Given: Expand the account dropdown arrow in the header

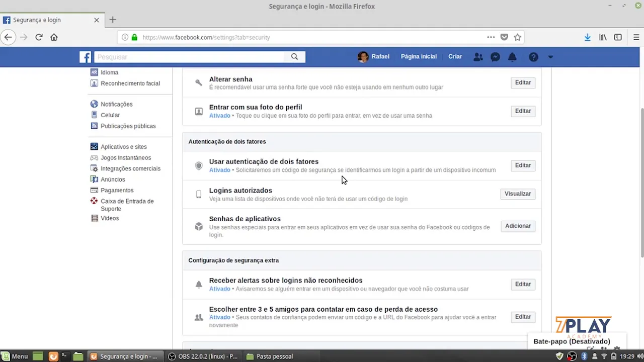Looking at the screenshot, I should tap(550, 57).
